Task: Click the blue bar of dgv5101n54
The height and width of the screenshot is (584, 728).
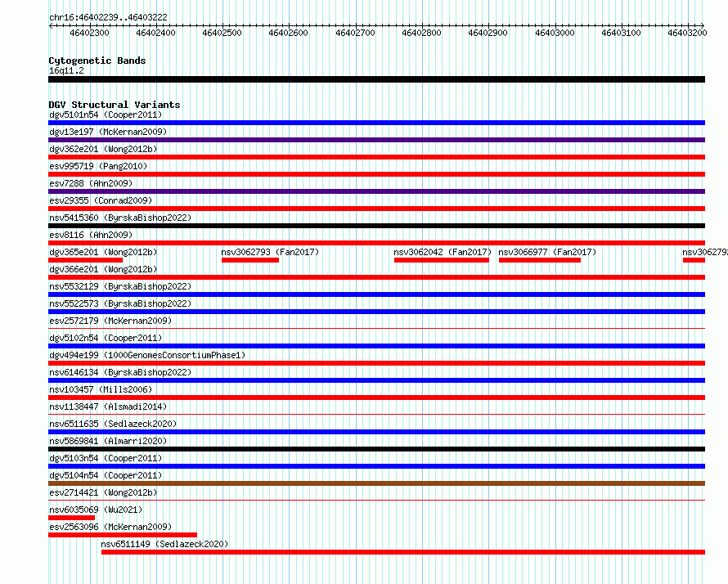Action: [x=376, y=123]
